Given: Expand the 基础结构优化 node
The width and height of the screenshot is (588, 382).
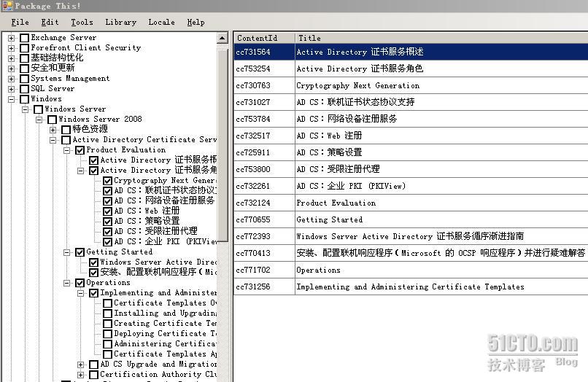Looking at the screenshot, I should (11, 58).
